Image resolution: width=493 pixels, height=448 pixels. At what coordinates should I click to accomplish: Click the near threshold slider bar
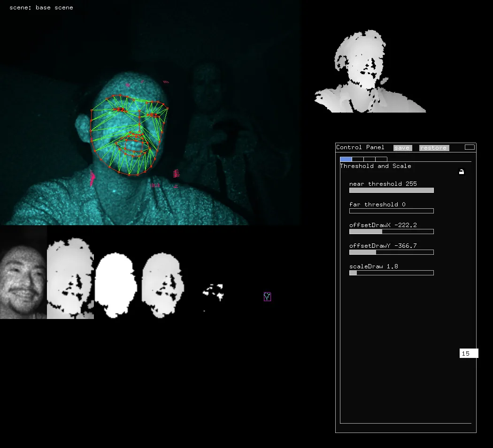pos(391,190)
